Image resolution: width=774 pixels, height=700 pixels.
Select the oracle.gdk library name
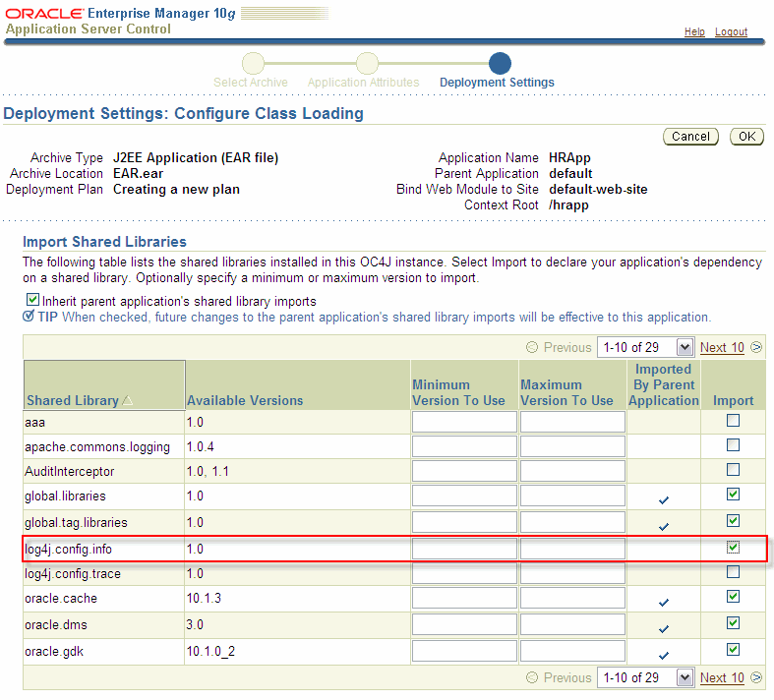tap(54, 652)
